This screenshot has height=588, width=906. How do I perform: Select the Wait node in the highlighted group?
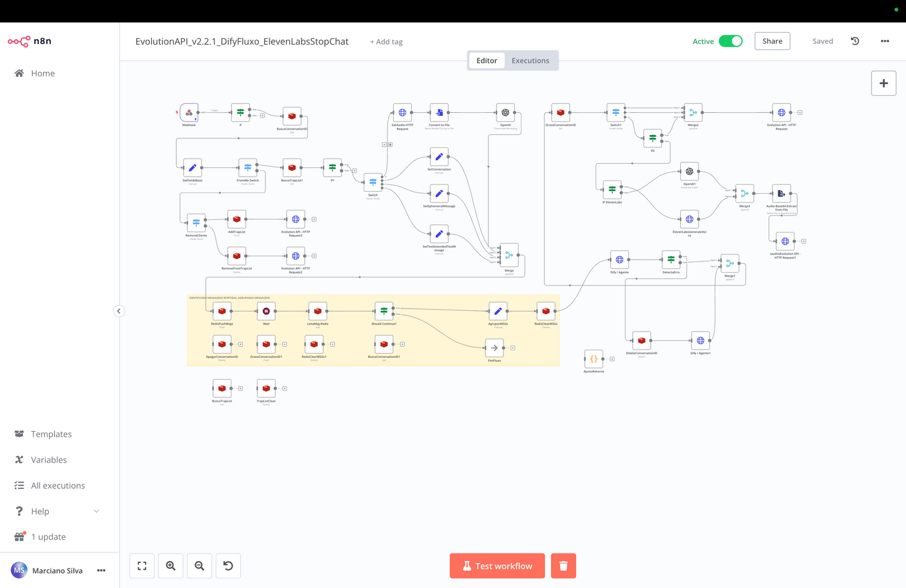(x=266, y=311)
